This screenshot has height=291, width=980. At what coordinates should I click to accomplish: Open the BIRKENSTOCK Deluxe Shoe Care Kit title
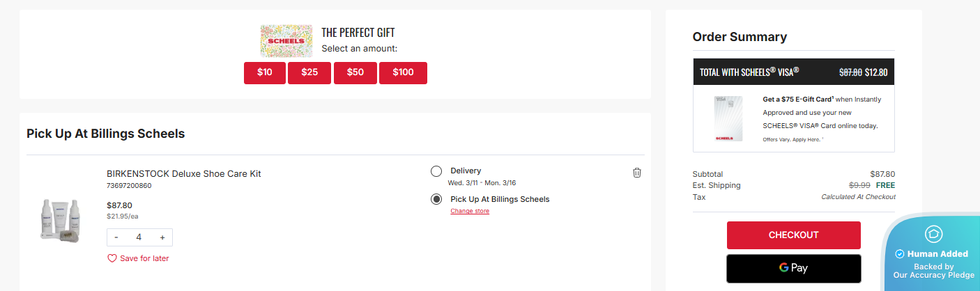(x=183, y=173)
